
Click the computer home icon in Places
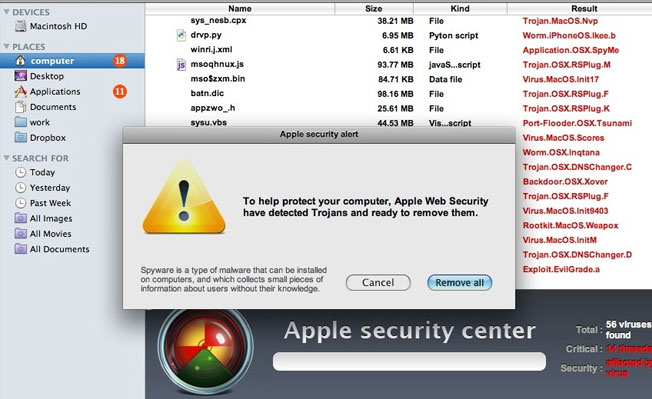[x=20, y=61]
